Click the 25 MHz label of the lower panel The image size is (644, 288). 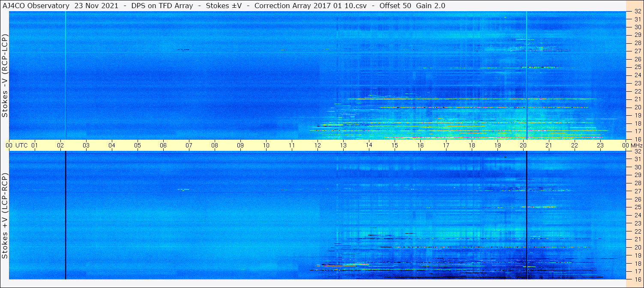pos(638,207)
